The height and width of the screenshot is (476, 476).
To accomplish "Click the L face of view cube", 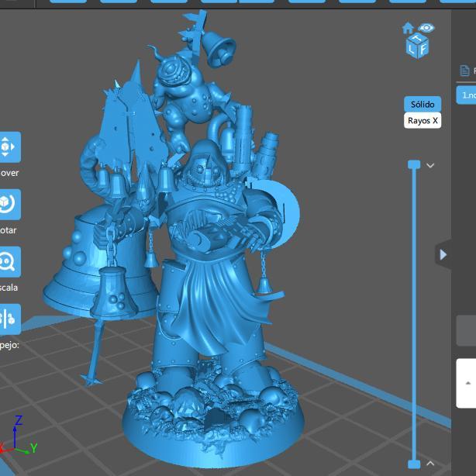I will tap(412, 48).
